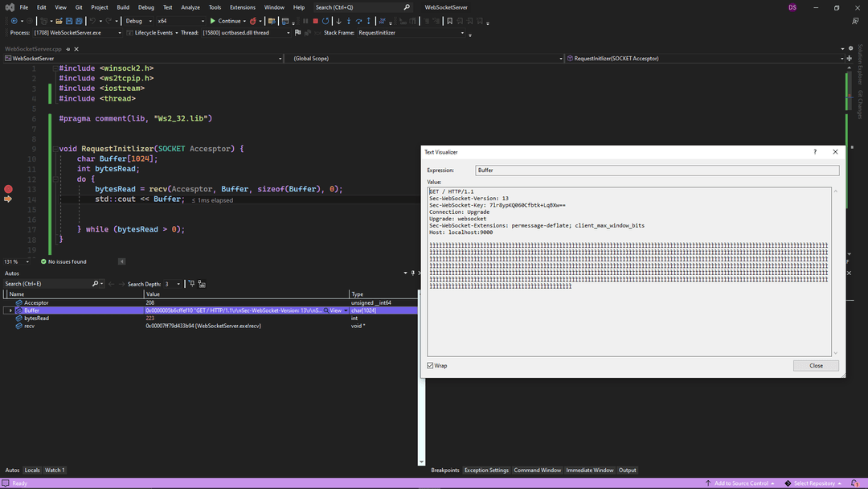
Task: Click the Expression input field with Buffer
Action: click(657, 170)
